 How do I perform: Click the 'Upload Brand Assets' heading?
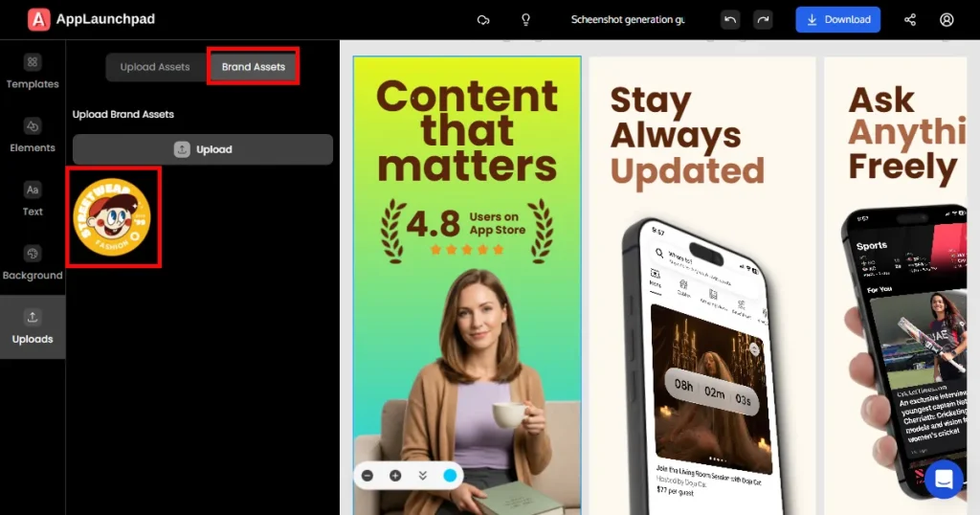(123, 114)
